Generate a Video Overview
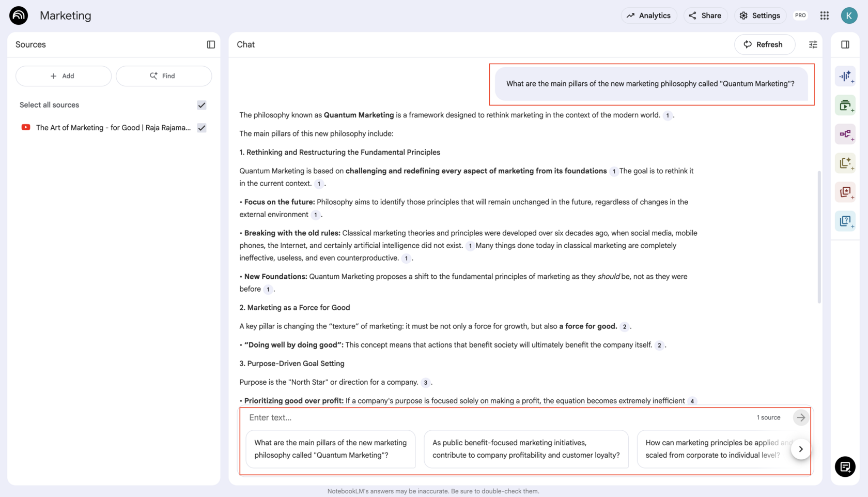 pos(845,106)
